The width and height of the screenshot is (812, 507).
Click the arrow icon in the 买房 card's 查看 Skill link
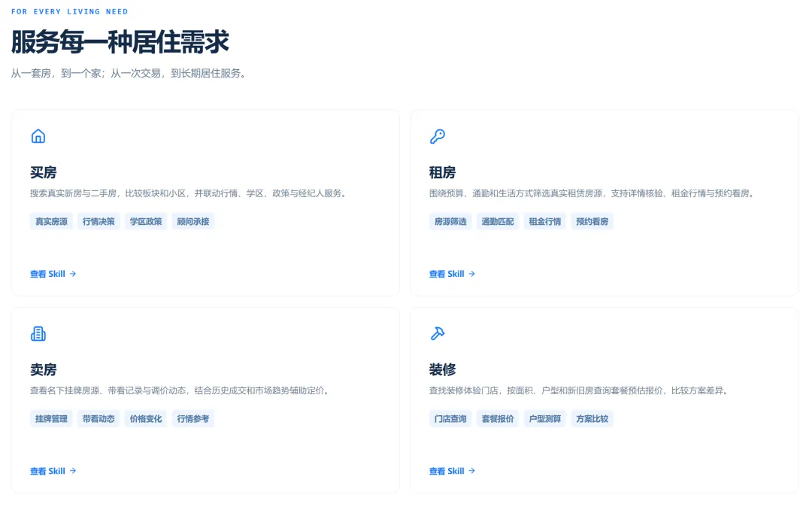tap(73, 274)
